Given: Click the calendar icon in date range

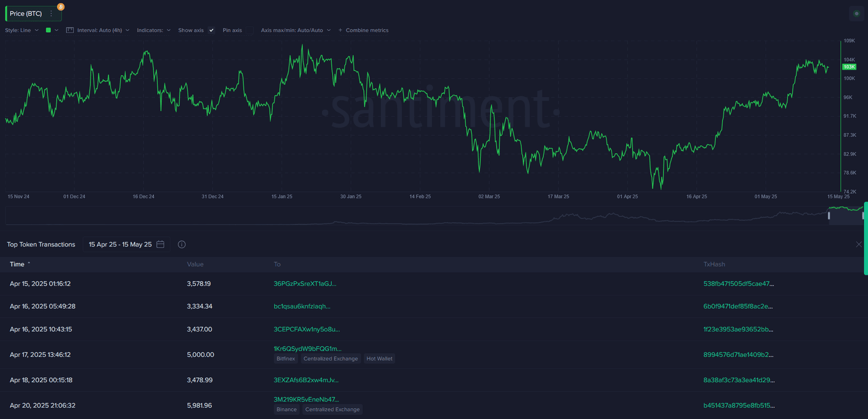Looking at the screenshot, I should [x=160, y=244].
